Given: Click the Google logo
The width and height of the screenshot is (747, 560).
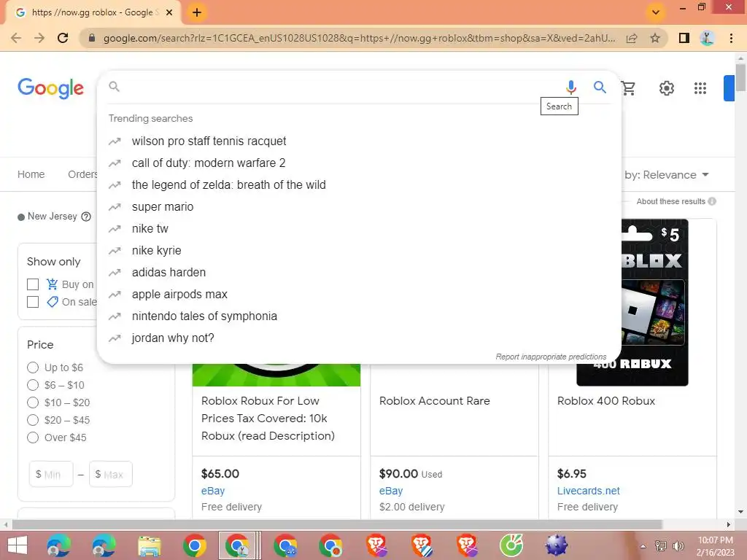Looking at the screenshot, I should pos(50,88).
